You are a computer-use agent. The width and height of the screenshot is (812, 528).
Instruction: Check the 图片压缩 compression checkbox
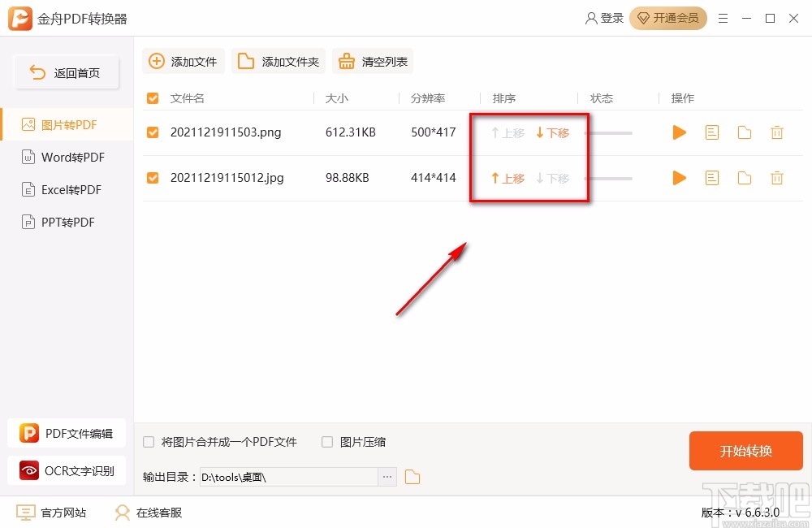(326, 441)
